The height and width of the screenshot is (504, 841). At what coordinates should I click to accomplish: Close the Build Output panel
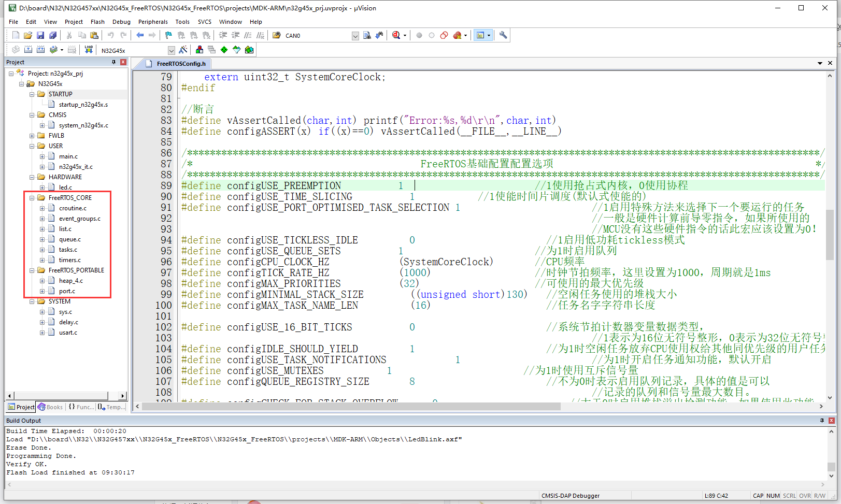pyautogui.click(x=832, y=421)
